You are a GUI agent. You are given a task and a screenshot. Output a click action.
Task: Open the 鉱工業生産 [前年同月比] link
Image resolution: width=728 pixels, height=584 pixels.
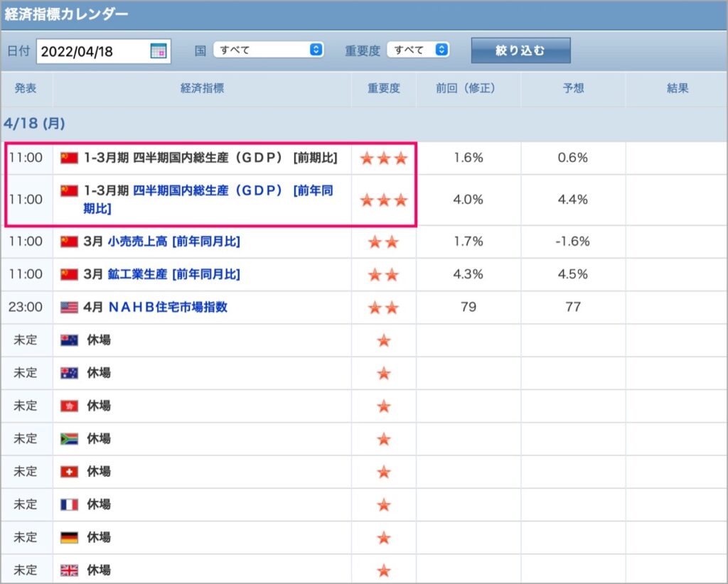click(x=173, y=275)
